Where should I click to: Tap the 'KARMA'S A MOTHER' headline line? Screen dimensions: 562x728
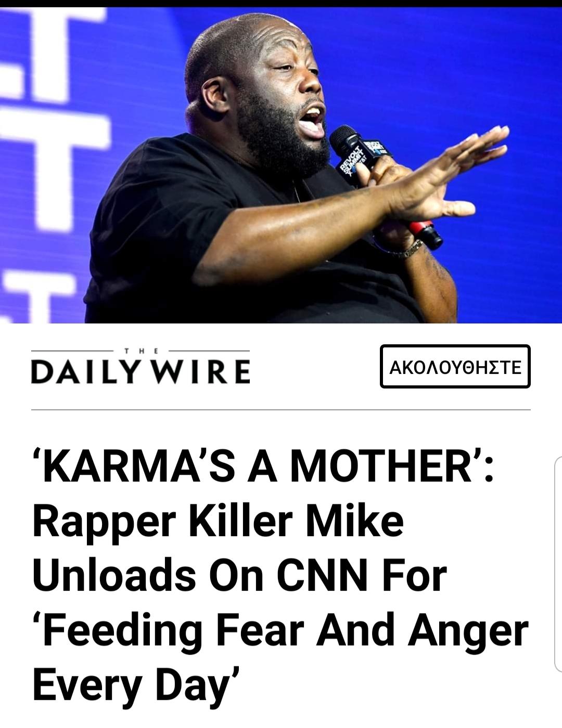pos(263,465)
